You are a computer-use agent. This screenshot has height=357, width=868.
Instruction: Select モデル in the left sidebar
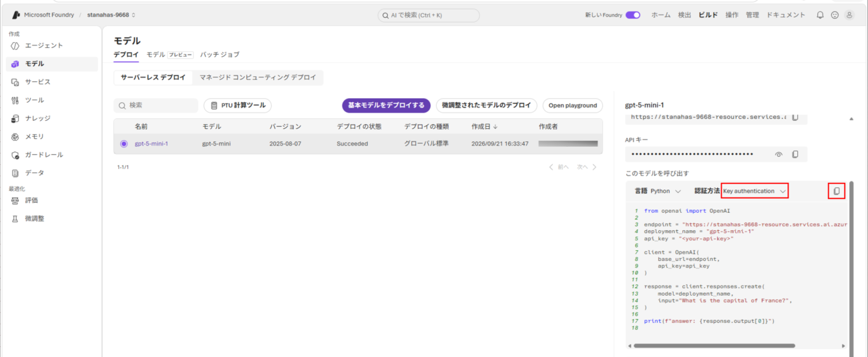pyautogui.click(x=52, y=63)
